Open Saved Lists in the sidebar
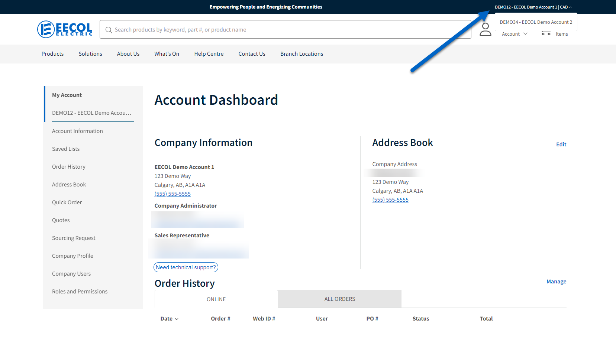616x364 pixels. pyautogui.click(x=66, y=149)
